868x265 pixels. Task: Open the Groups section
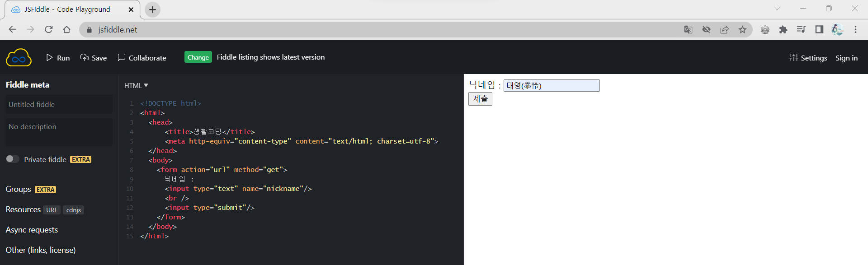click(x=19, y=189)
